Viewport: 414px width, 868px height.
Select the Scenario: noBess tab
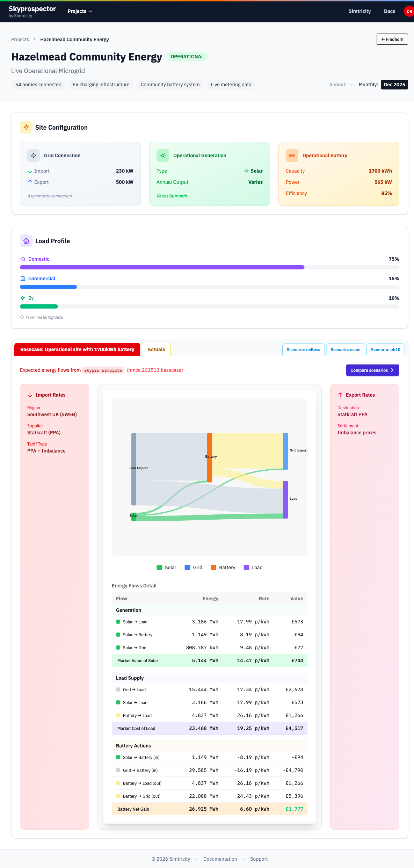(303, 350)
